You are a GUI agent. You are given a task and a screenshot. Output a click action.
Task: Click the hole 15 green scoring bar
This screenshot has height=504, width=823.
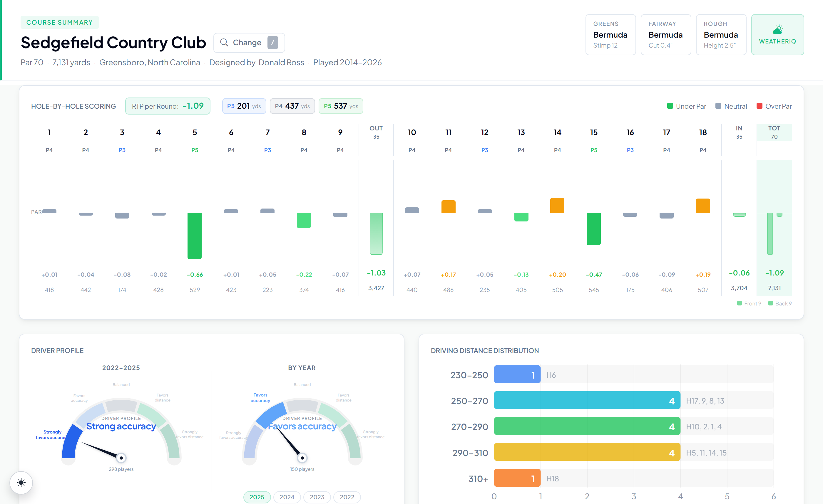(x=593, y=229)
